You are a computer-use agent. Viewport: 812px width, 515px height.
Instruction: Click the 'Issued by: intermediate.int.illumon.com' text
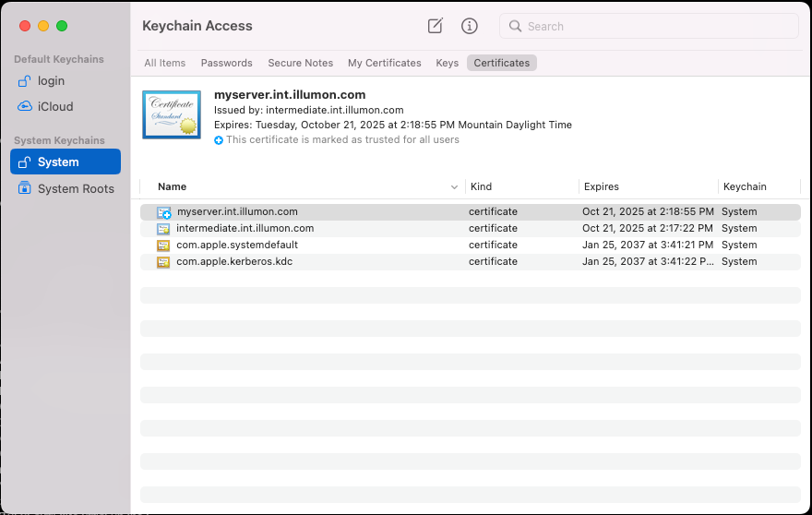(308, 110)
